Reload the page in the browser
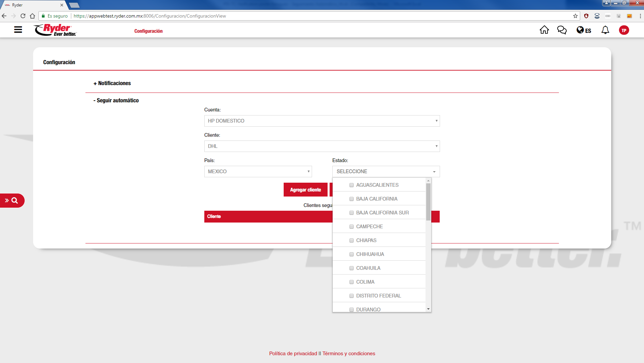644x363 pixels. [x=23, y=16]
